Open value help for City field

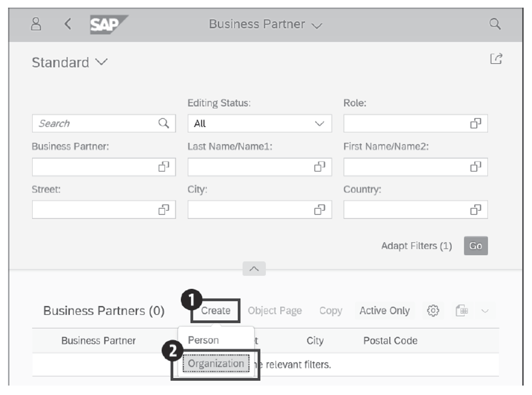[x=319, y=210]
